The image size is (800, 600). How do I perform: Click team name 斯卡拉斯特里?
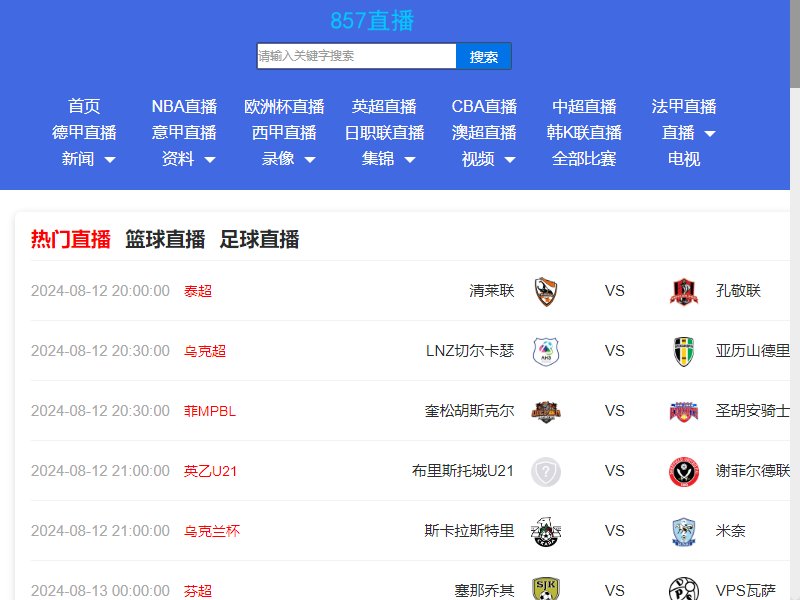click(469, 531)
